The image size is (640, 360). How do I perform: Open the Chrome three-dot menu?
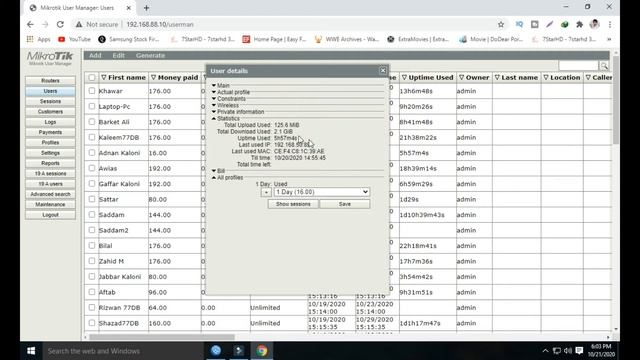tap(610, 24)
